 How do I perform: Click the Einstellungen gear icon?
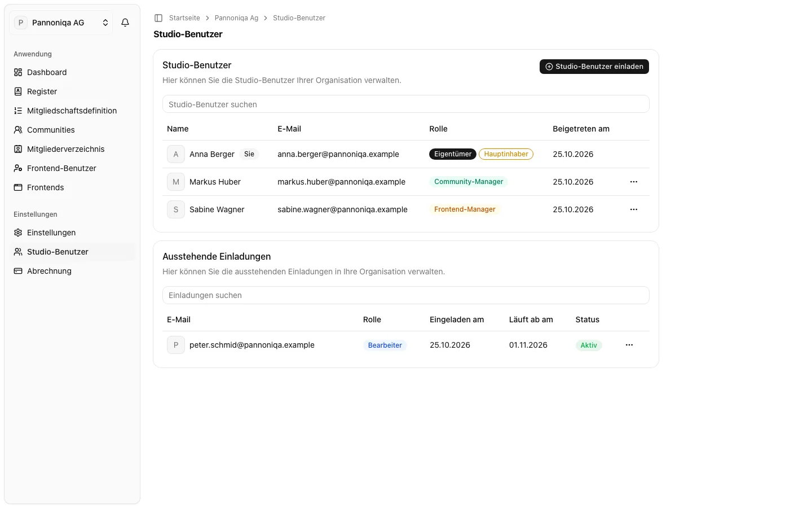(18, 233)
